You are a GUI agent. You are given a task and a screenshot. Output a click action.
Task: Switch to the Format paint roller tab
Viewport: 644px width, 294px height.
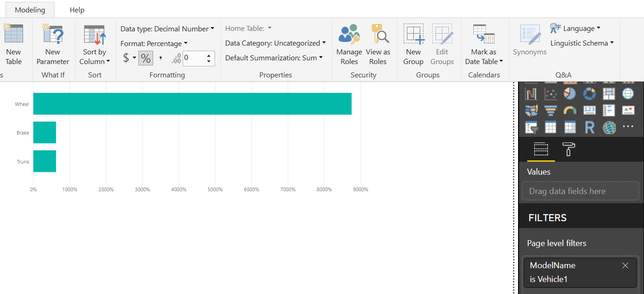(568, 149)
